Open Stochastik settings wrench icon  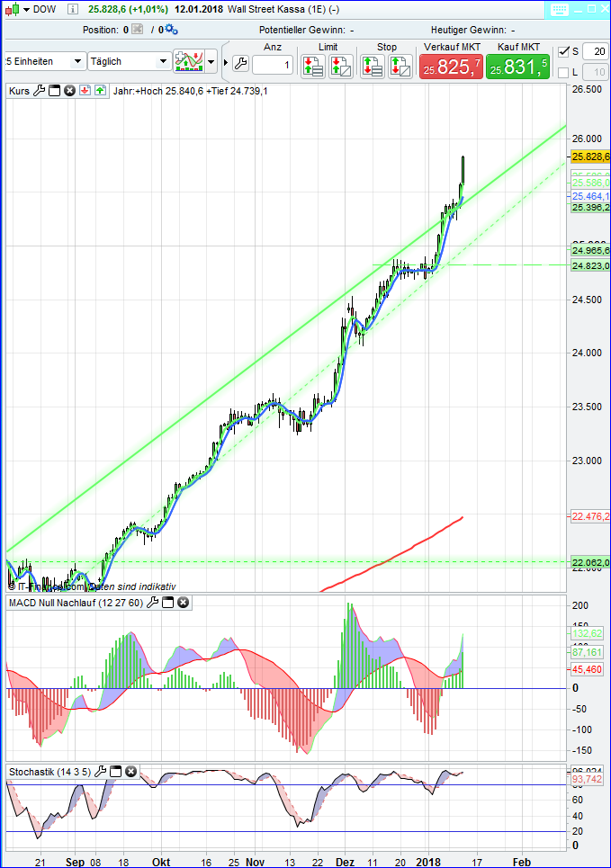pyautogui.click(x=101, y=771)
